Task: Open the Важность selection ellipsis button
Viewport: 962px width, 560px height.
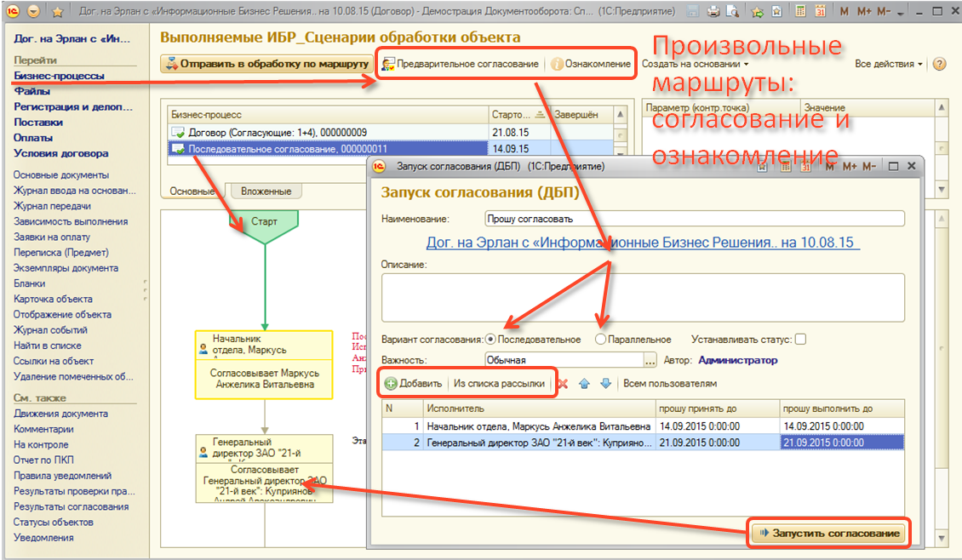Action: click(x=651, y=360)
